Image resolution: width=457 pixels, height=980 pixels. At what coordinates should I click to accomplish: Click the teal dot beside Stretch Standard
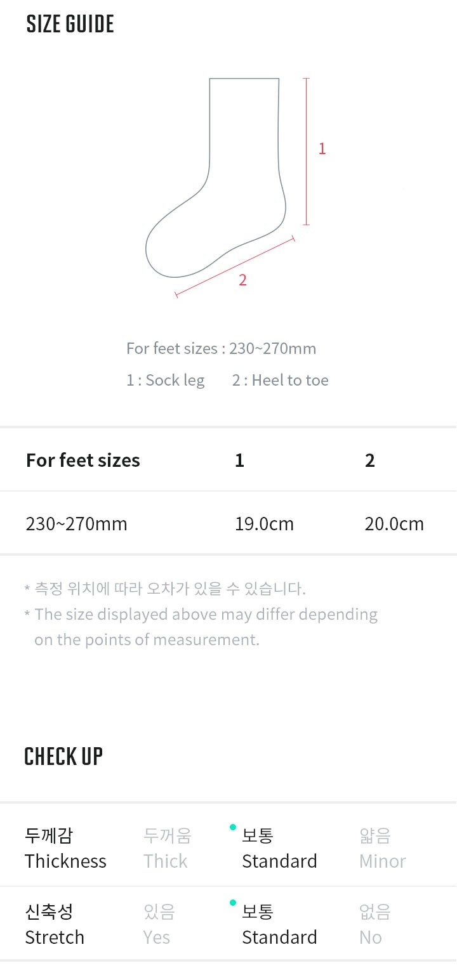[x=233, y=903]
